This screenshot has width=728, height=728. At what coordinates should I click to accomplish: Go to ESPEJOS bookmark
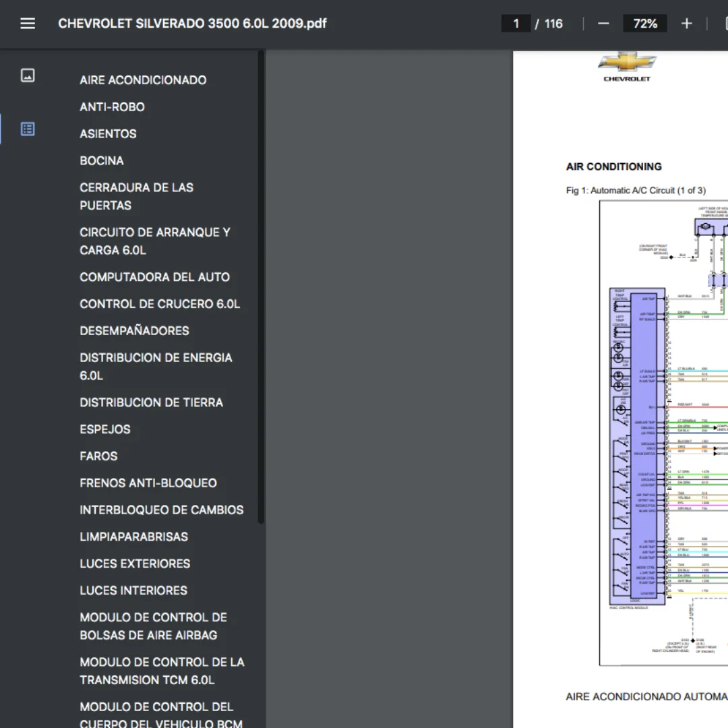click(x=105, y=429)
